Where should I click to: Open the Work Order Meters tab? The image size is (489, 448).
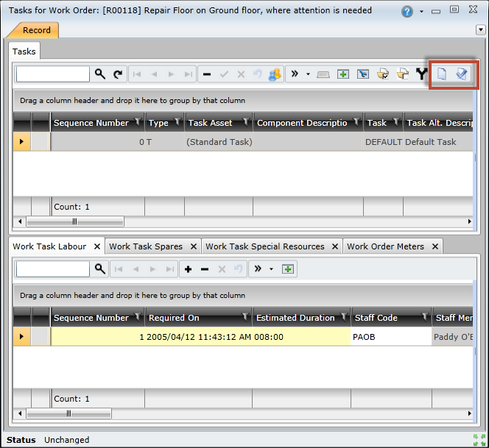pyautogui.click(x=385, y=246)
